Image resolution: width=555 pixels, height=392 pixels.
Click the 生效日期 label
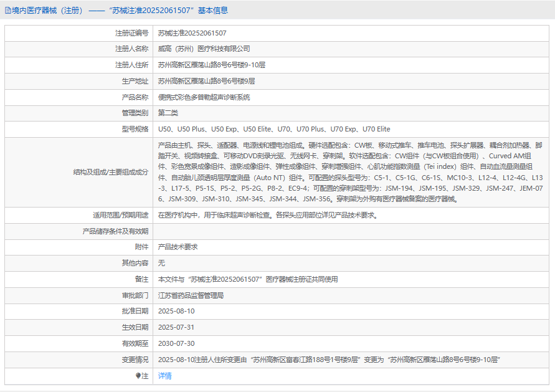pyautogui.click(x=135, y=328)
